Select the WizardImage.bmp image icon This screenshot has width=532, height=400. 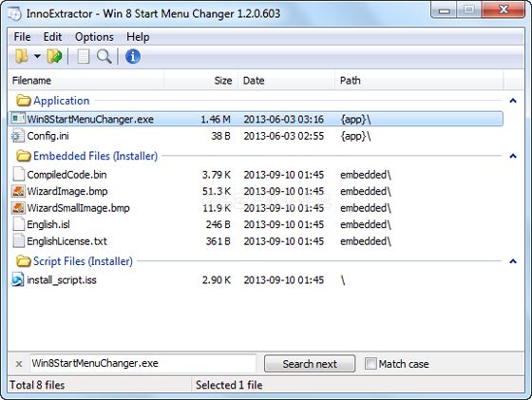point(18,191)
